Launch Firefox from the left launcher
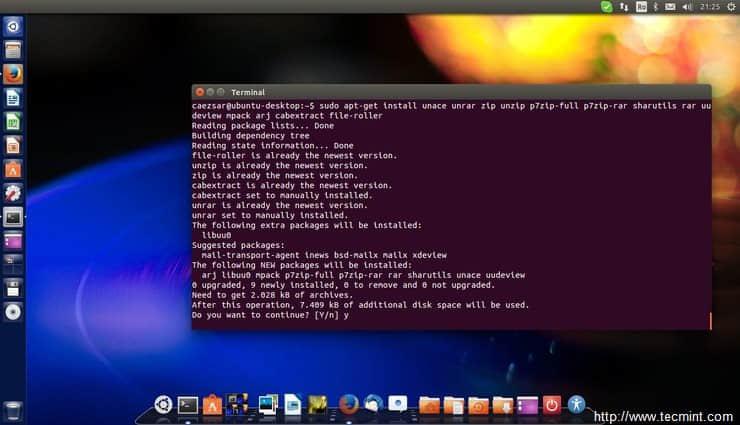Viewport: 740px width, 425px height. point(13,73)
